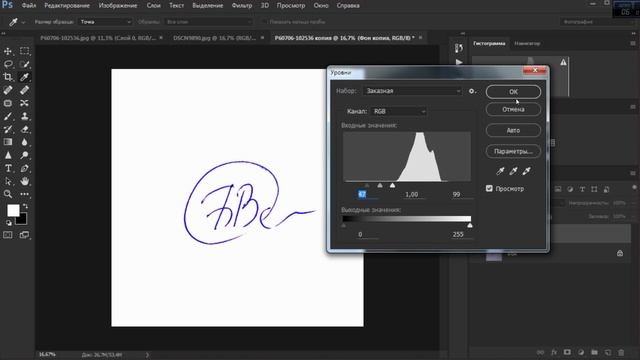The image size is (640, 360).
Task: Open the Изображение menu
Action: pos(118,6)
